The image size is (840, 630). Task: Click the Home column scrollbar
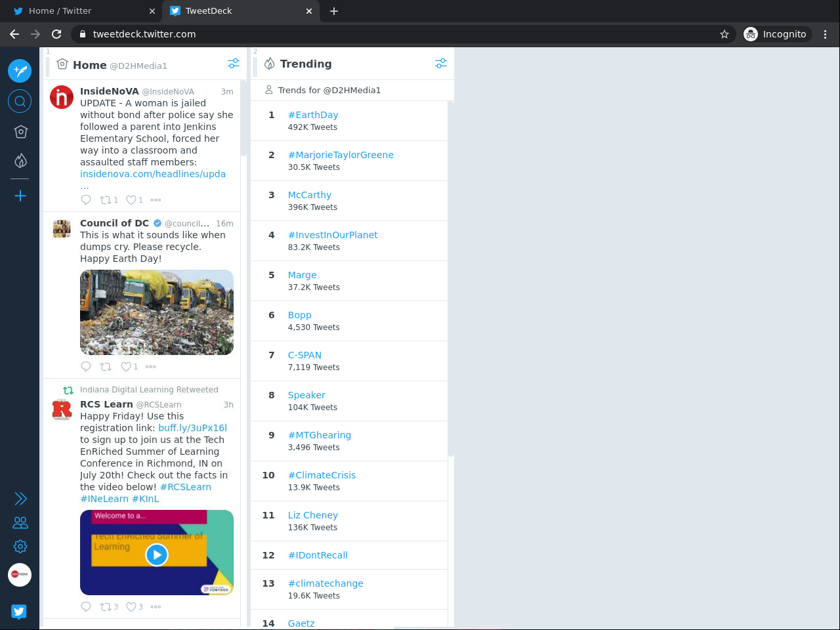(243, 118)
